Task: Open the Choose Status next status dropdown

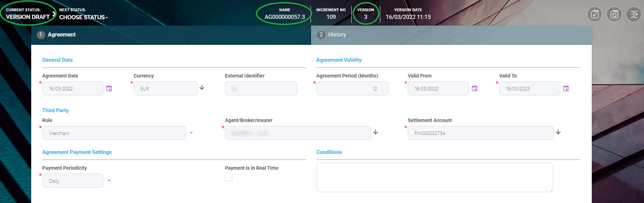Action: pos(83,17)
